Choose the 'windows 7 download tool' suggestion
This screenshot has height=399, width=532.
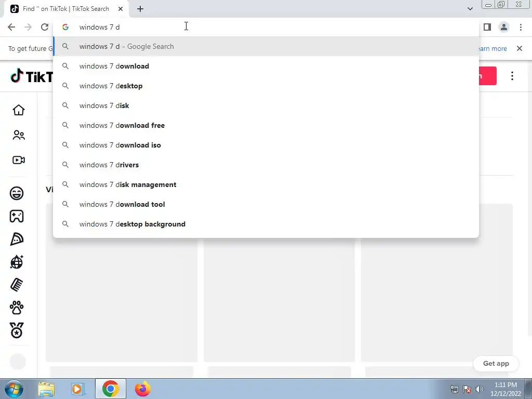pyautogui.click(x=266, y=204)
